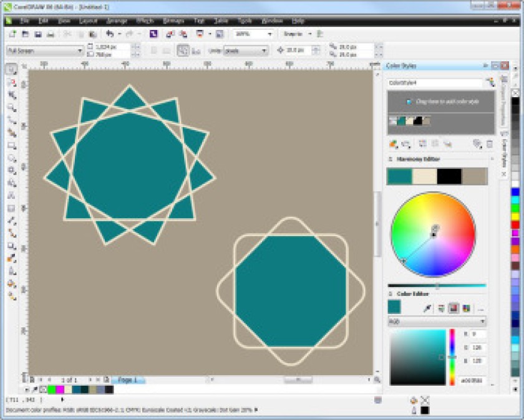Open the File menu

24,21
